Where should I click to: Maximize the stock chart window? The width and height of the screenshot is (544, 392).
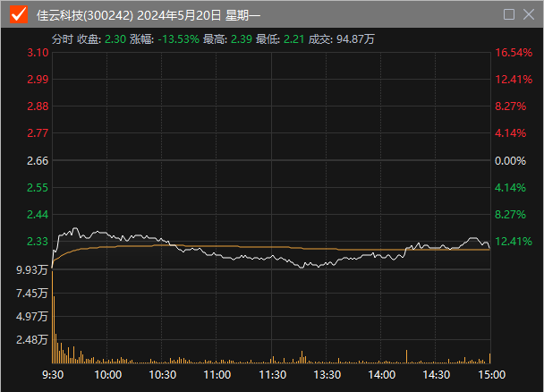(x=508, y=14)
